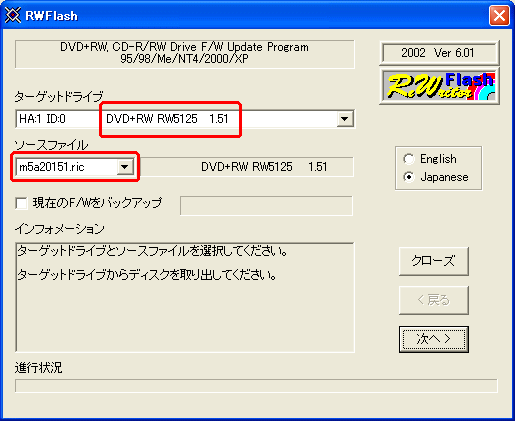Click the RWriter Flash logo image
Screen dimensions: 515x421
pyautogui.click(x=440, y=86)
